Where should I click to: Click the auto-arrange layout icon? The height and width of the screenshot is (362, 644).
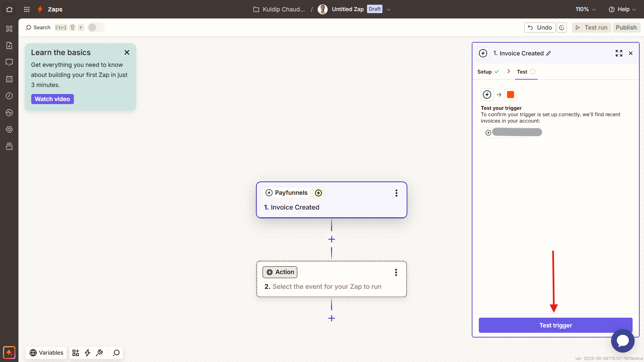76,353
